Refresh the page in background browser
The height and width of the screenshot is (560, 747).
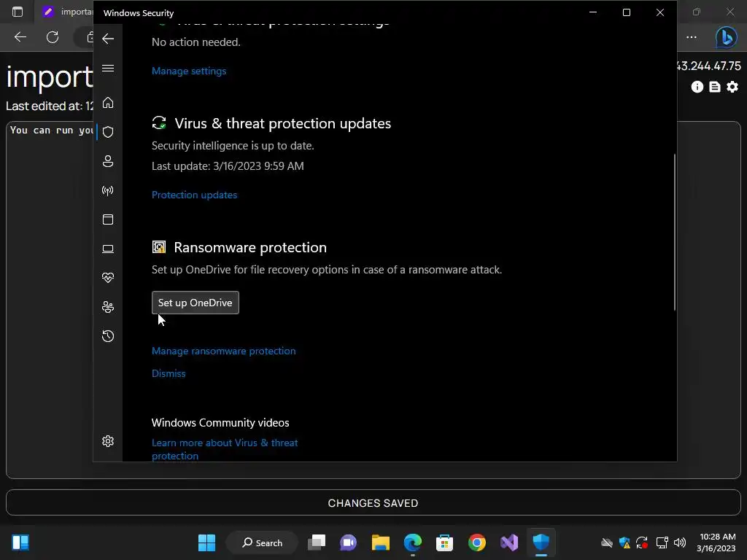point(53,37)
